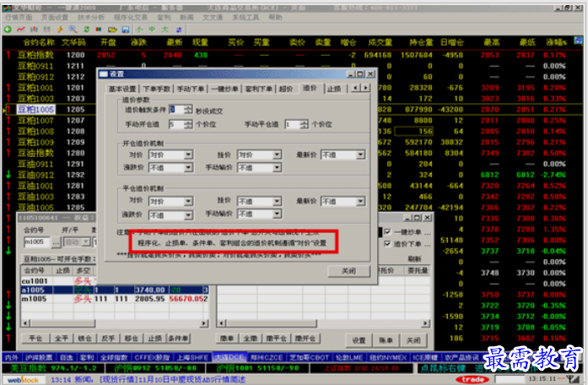Select the a1005 position row
Viewport: 588px width, 385px height.
(x=115, y=290)
